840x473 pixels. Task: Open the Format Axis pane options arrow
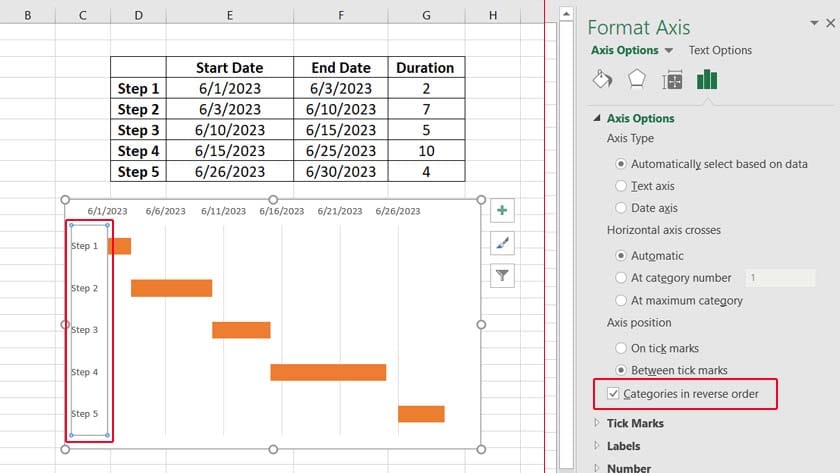click(814, 23)
